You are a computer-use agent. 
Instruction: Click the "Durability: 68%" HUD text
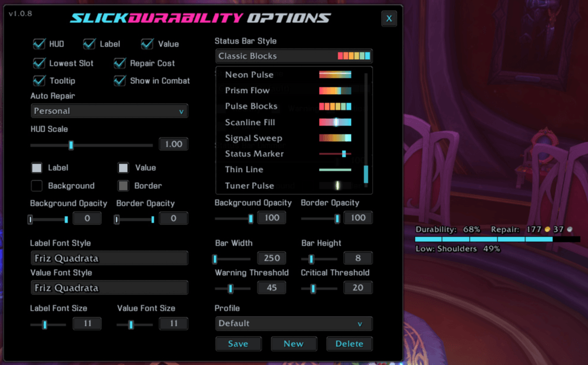[447, 230]
